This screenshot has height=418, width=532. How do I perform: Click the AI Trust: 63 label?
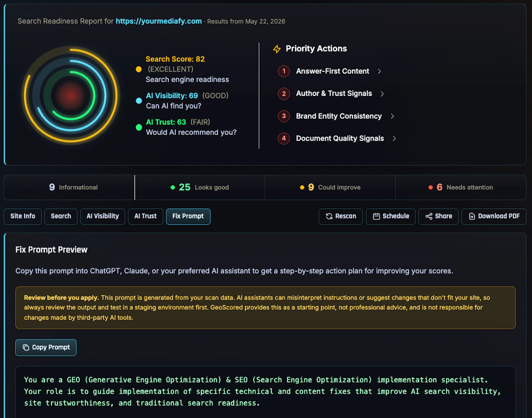coord(166,122)
